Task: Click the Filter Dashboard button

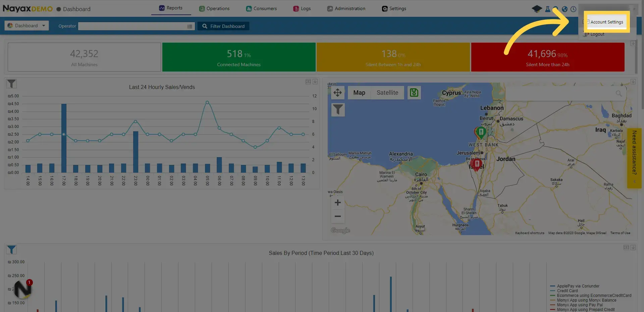Action: 223,26
